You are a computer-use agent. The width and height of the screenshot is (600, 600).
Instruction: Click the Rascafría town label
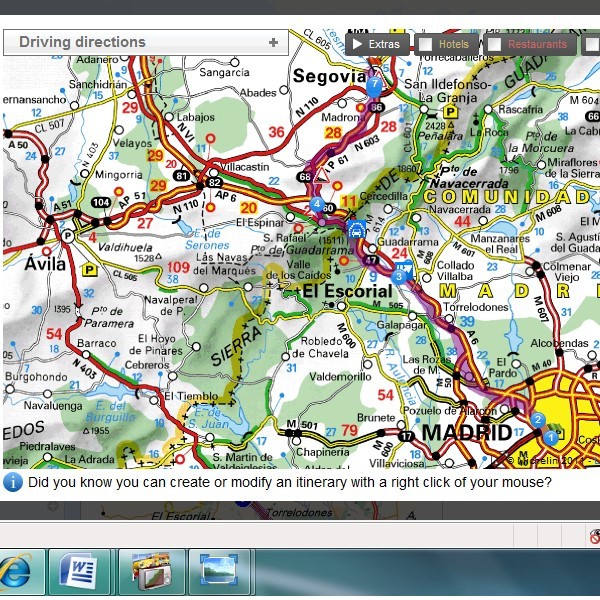coord(520,109)
